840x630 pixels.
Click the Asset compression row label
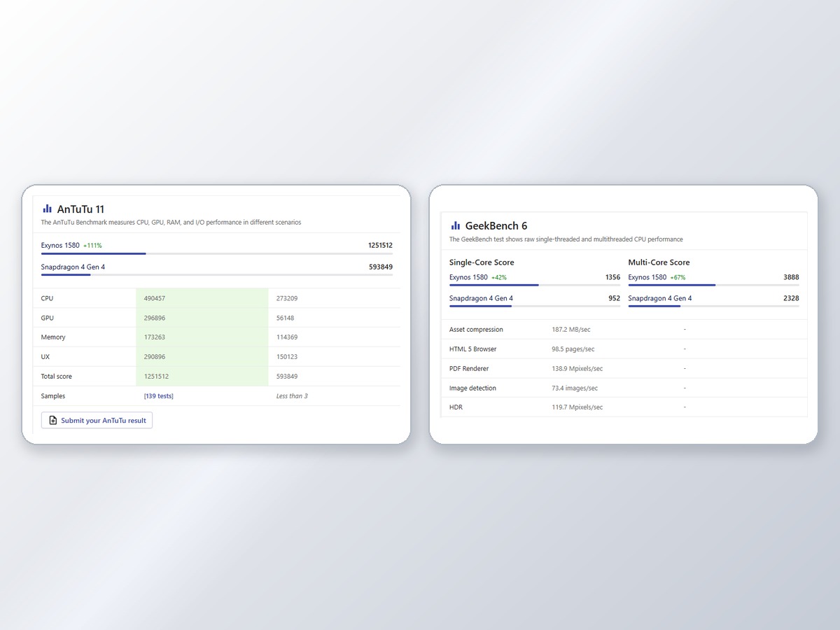476,330
